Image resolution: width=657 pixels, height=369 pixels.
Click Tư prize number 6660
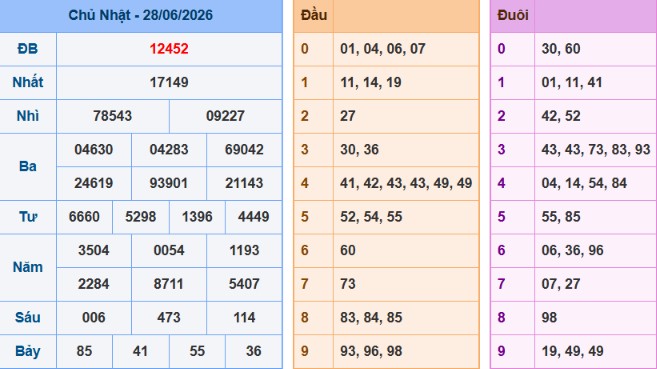pos(84,217)
